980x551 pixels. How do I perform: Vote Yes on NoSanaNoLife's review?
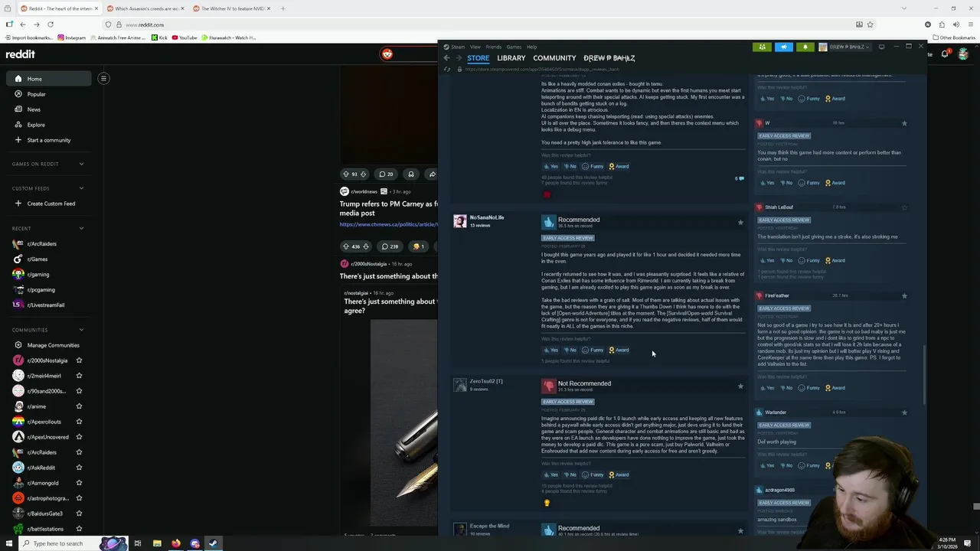point(550,350)
